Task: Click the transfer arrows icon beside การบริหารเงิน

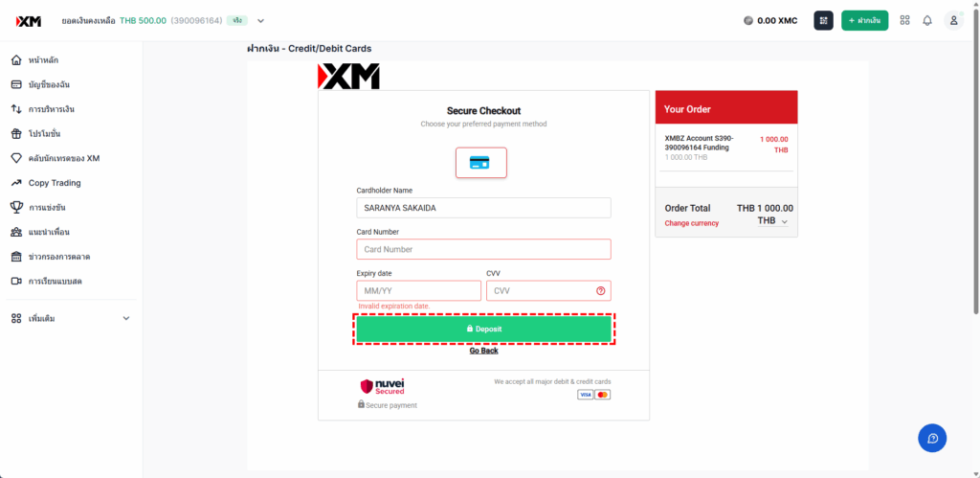Action: click(x=17, y=109)
